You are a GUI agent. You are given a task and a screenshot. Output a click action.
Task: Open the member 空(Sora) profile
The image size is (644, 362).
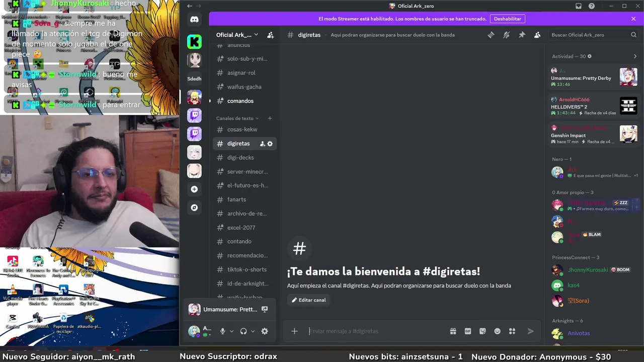pyautogui.click(x=594, y=301)
